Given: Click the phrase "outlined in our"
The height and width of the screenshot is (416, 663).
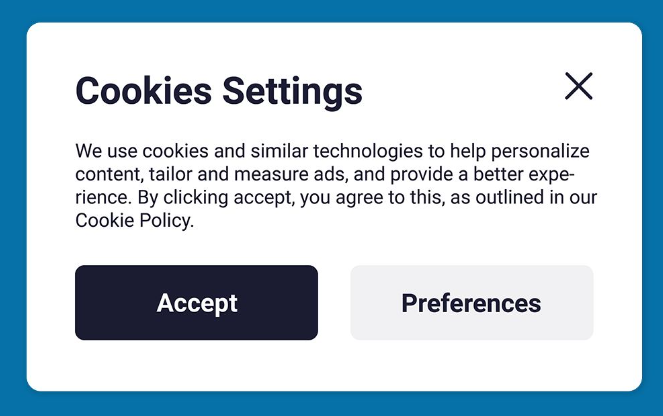Looking at the screenshot, I should coord(532,198).
